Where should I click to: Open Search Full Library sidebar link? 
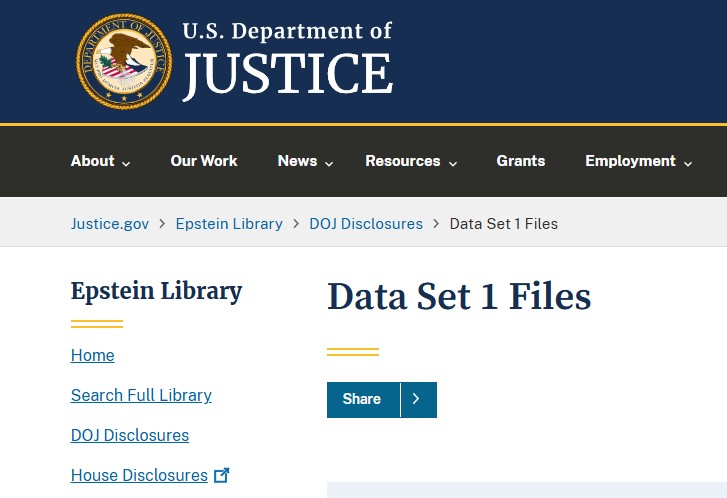click(141, 395)
